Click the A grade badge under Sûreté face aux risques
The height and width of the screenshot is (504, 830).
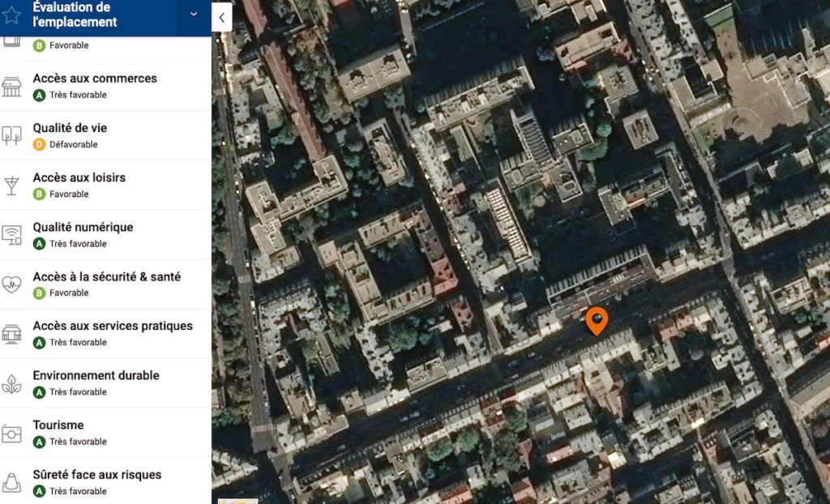coord(39,491)
